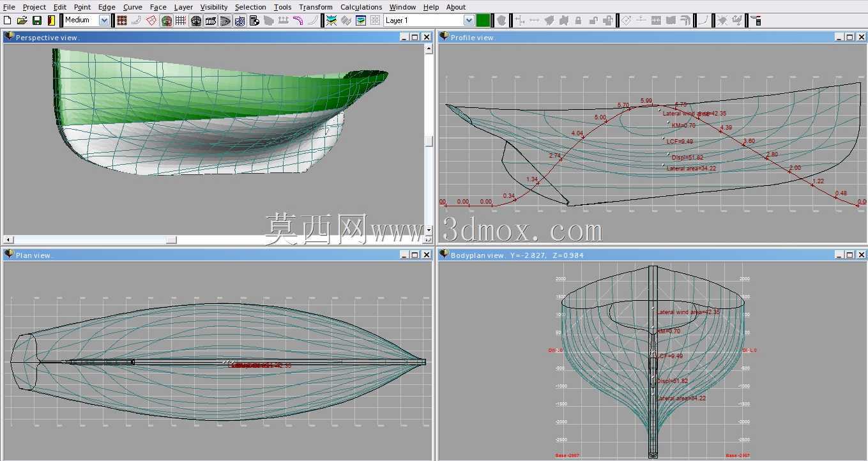868x461 pixels.
Task: Click the exit door icon in the toolbar
Action: [51, 20]
